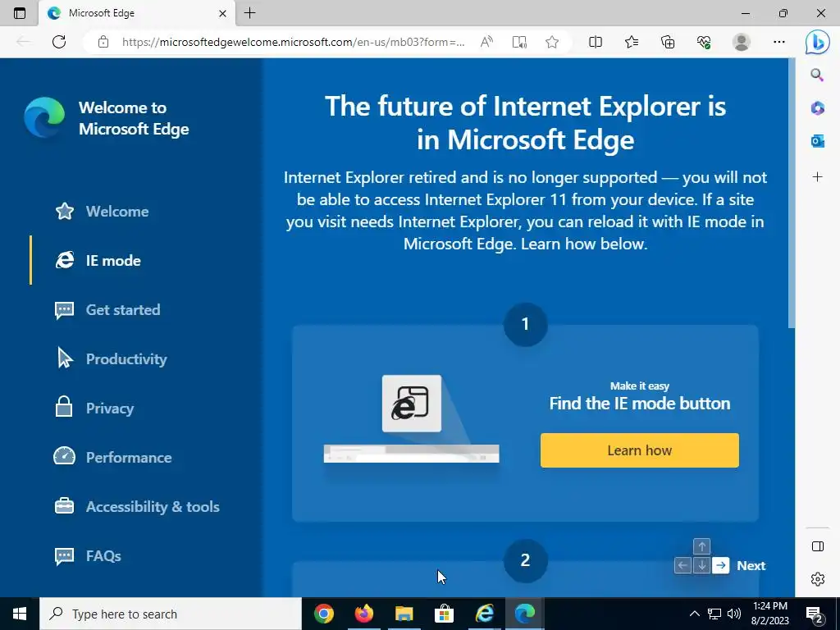Close the Microsoft Edge tab
The width and height of the screenshot is (840, 630).
pos(222,13)
